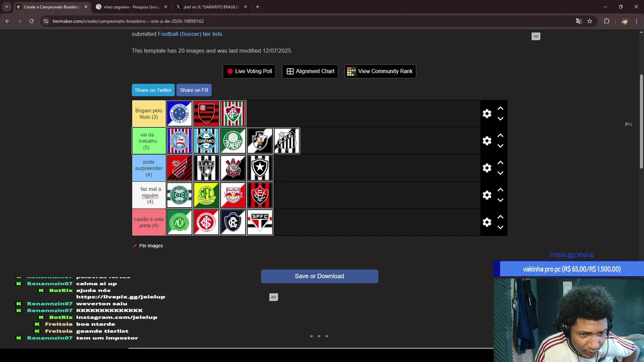Select the São Paulo SPFC crest

260,222
